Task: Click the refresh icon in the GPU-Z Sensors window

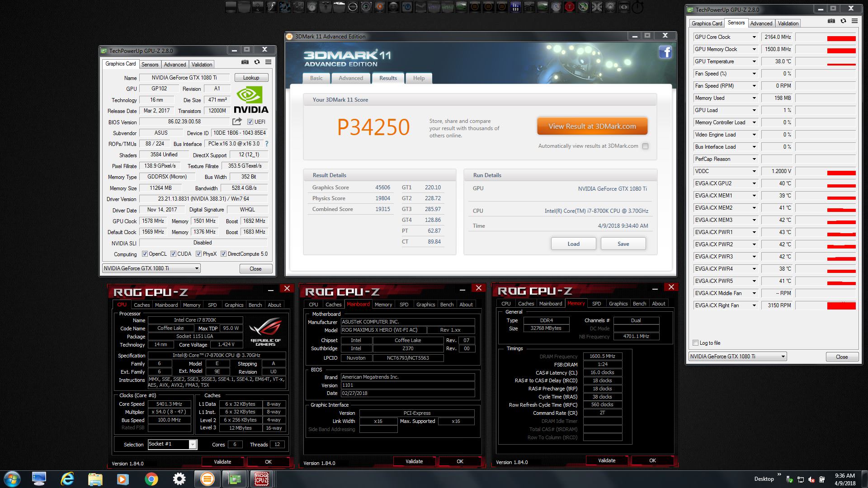Action: click(843, 21)
